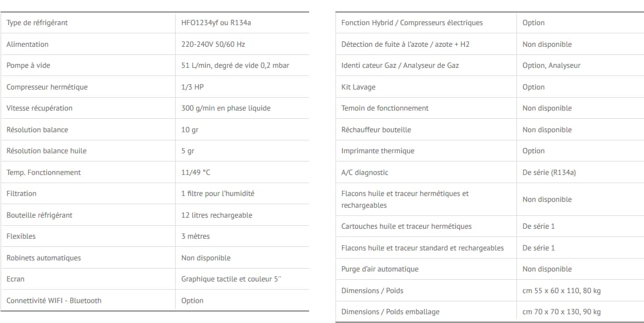
Task: Select the "Option, Analyseur" value
Action: pyautogui.click(x=551, y=66)
